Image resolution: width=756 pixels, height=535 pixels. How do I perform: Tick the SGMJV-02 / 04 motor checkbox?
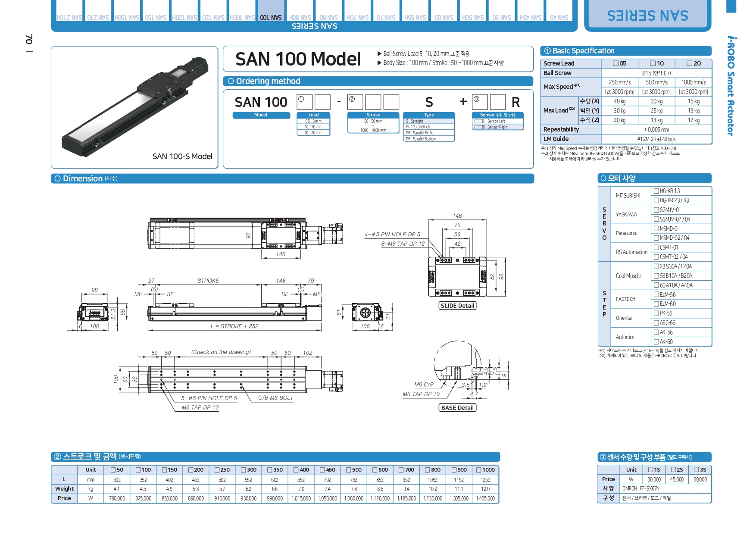(x=656, y=219)
